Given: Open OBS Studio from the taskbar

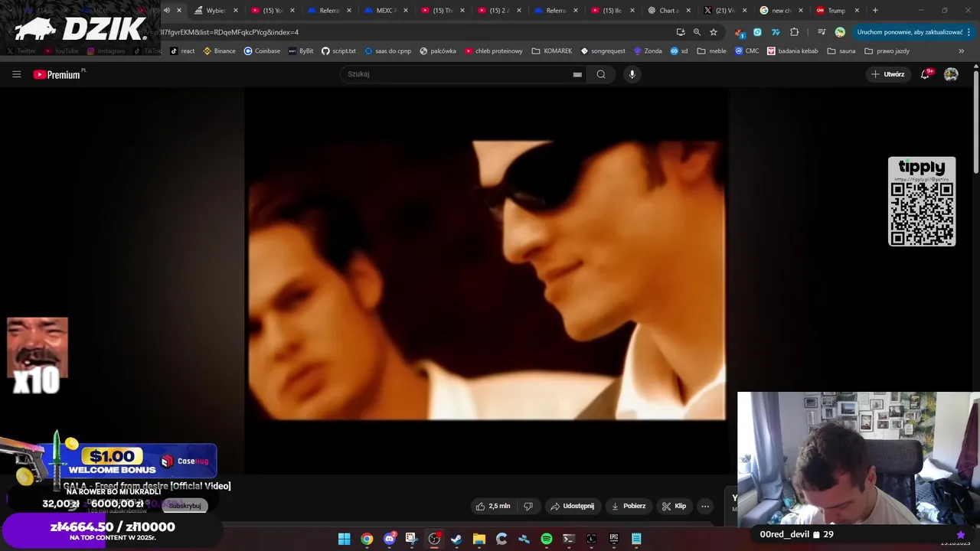Looking at the screenshot, I should (434, 539).
